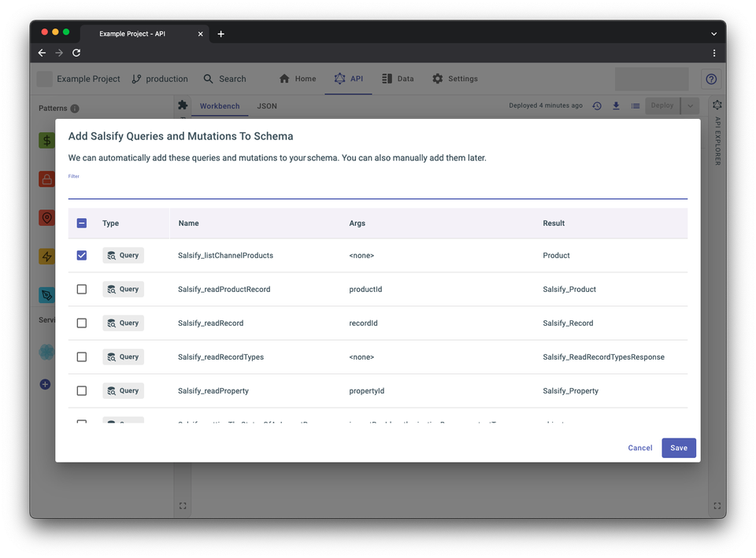Click the Save button
The width and height of the screenshot is (756, 558).
coord(678,448)
